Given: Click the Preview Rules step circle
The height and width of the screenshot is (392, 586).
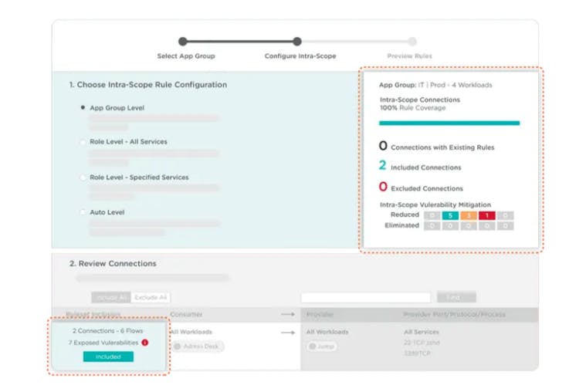Looking at the screenshot, I should [x=412, y=42].
